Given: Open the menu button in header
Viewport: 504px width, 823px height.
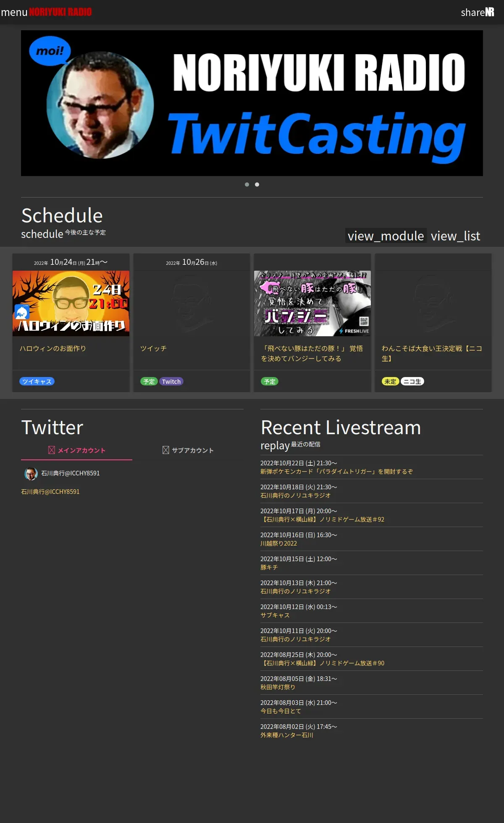Looking at the screenshot, I should [x=14, y=12].
